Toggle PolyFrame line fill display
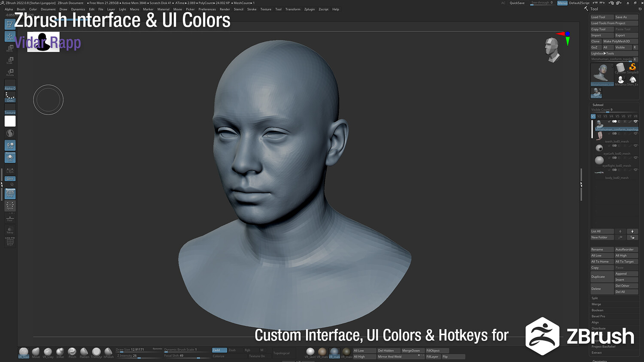644x362 pixels. (x=10, y=242)
